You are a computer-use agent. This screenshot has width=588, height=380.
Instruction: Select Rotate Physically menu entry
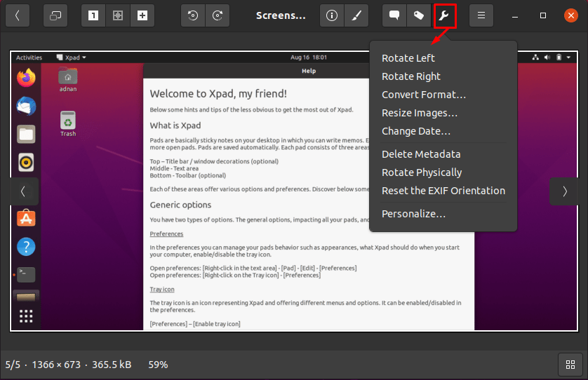(x=422, y=172)
